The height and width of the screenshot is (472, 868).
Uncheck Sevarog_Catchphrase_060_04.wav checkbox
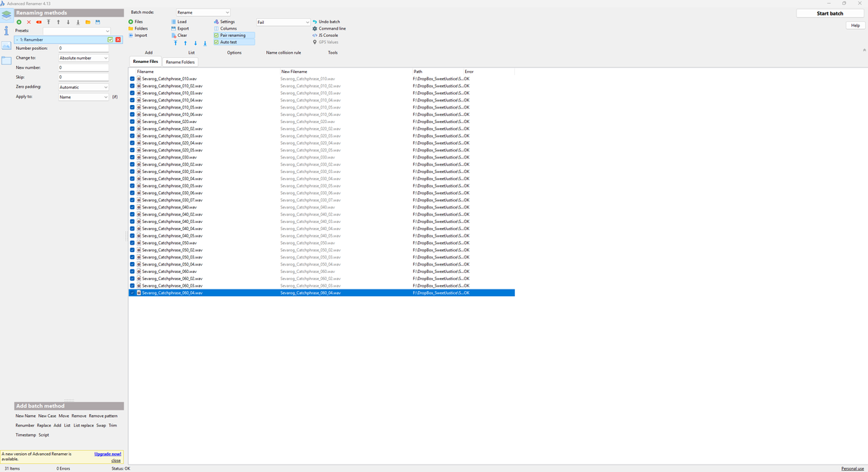click(132, 292)
